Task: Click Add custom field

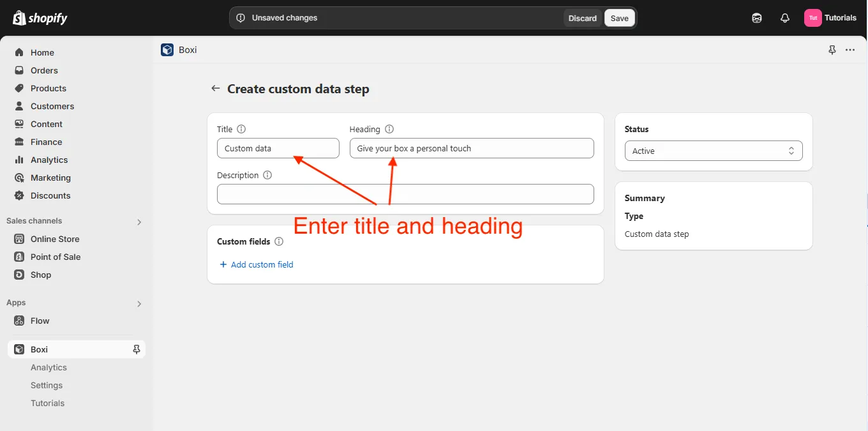Action: tap(257, 264)
